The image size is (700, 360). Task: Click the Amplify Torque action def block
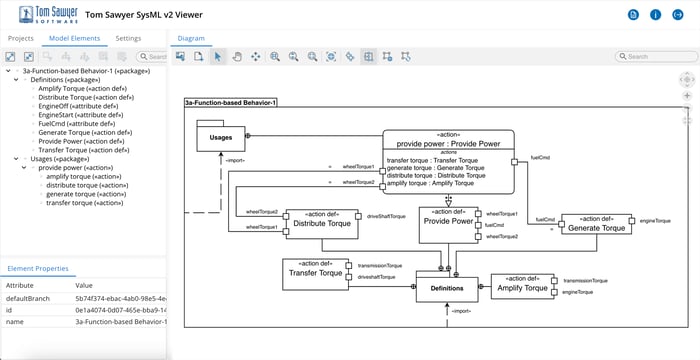(x=523, y=287)
